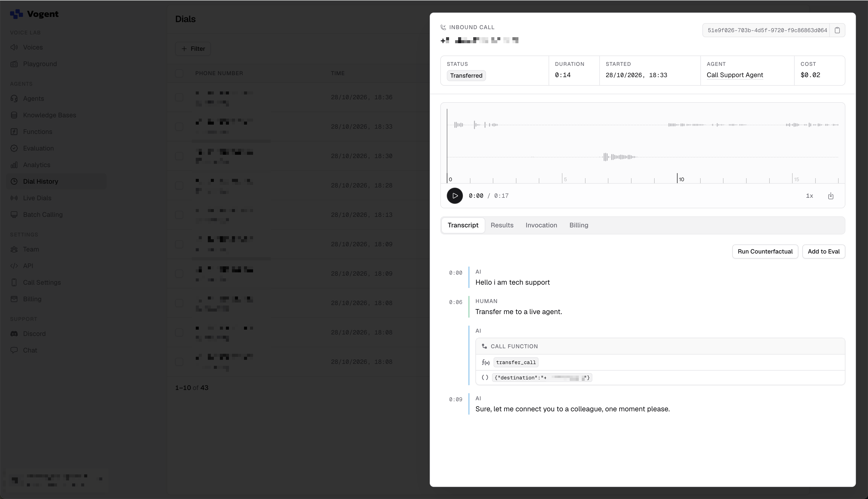Click Run Counterfactual button
This screenshot has width=868, height=499.
pos(765,252)
